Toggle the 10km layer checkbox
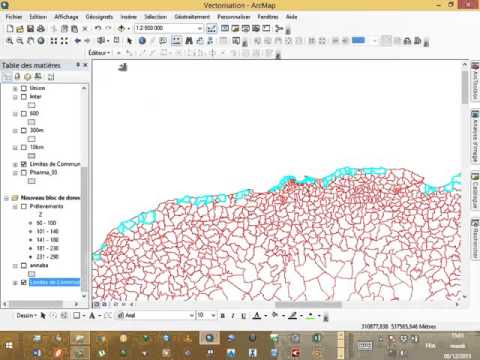This screenshot has width=480, height=360. [x=24, y=147]
